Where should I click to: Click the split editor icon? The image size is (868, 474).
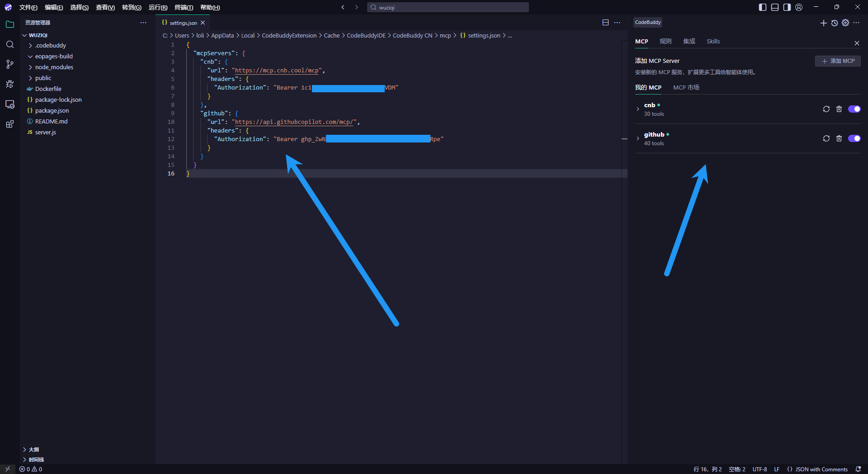pyautogui.click(x=605, y=23)
